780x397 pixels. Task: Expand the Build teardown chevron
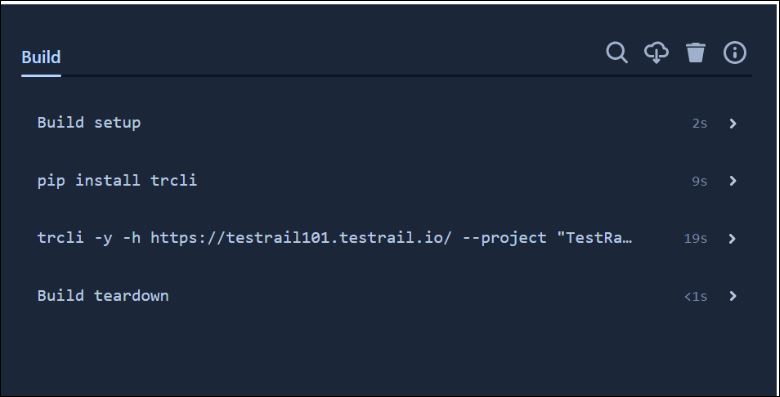pos(732,296)
